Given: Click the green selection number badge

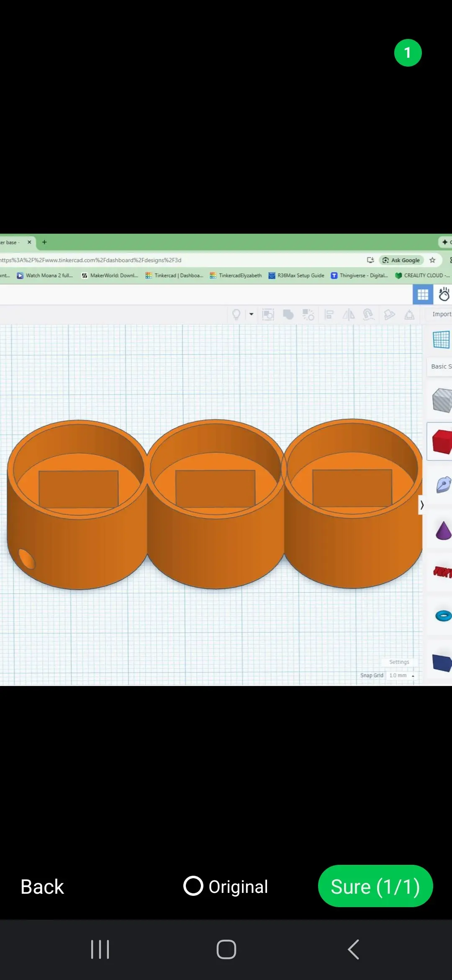Looking at the screenshot, I should tap(408, 53).
